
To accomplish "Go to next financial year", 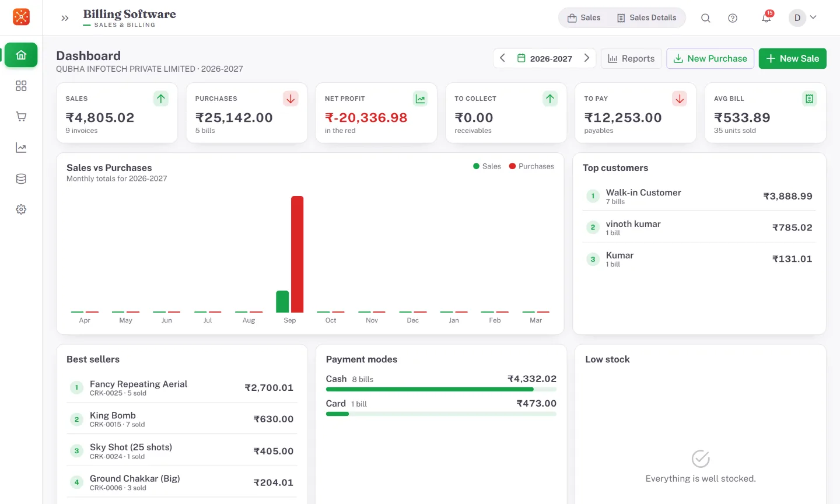I will [x=587, y=58].
